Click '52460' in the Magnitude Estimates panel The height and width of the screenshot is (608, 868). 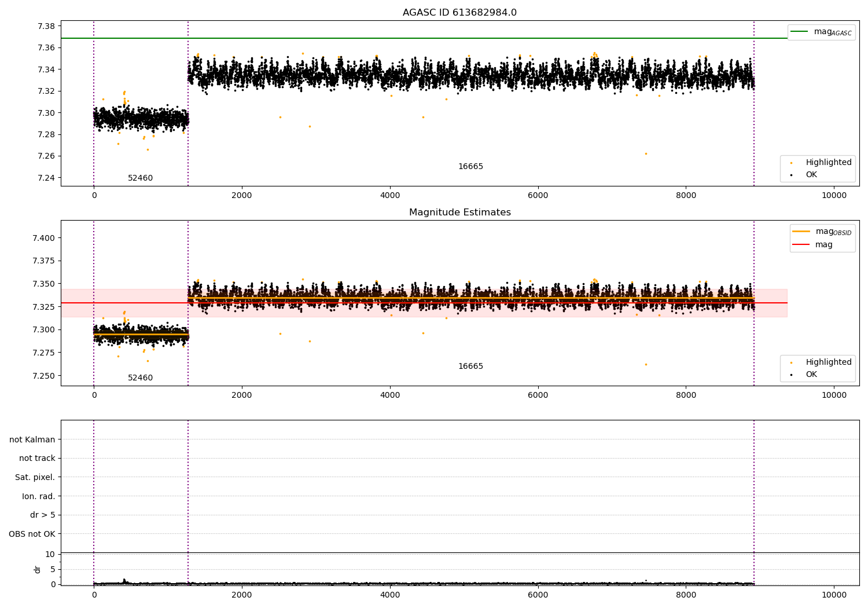(x=140, y=378)
